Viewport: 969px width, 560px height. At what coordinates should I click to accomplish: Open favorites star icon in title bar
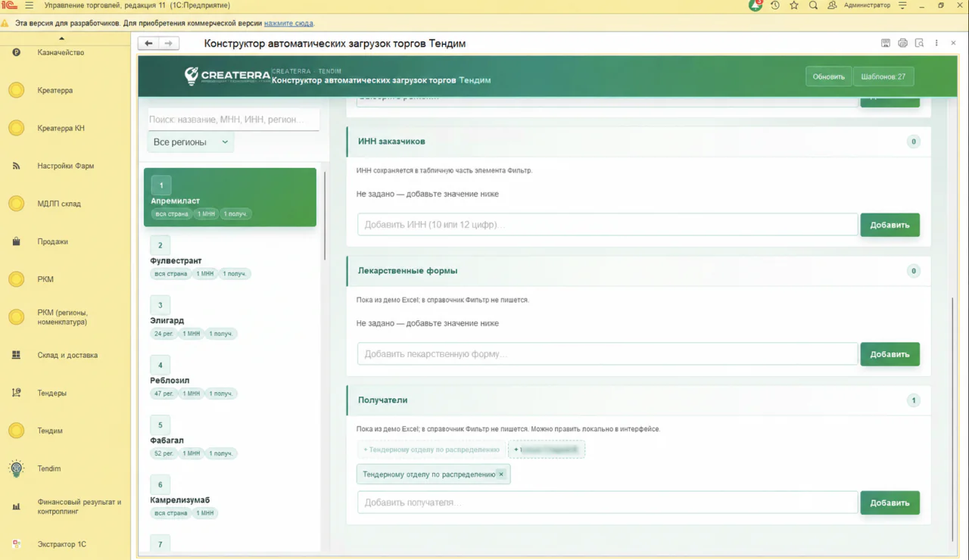click(x=794, y=5)
